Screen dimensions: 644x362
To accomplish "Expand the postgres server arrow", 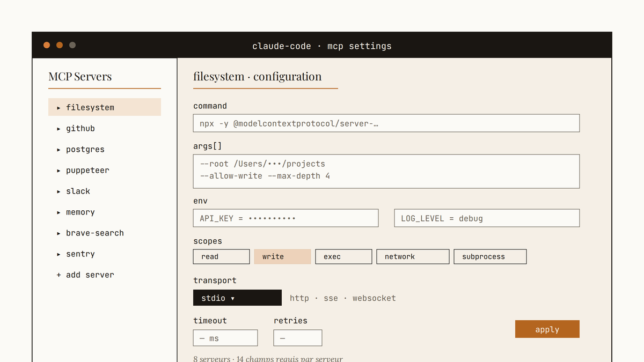I will pos(58,150).
